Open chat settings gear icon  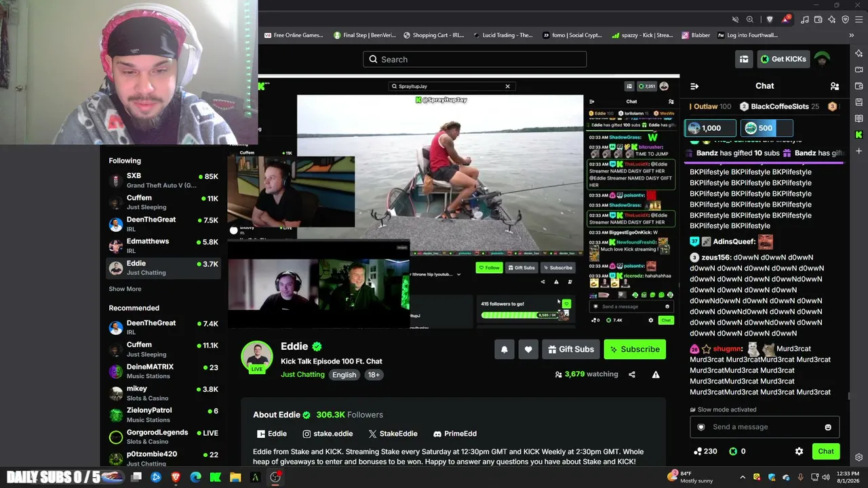pyautogui.click(x=799, y=451)
